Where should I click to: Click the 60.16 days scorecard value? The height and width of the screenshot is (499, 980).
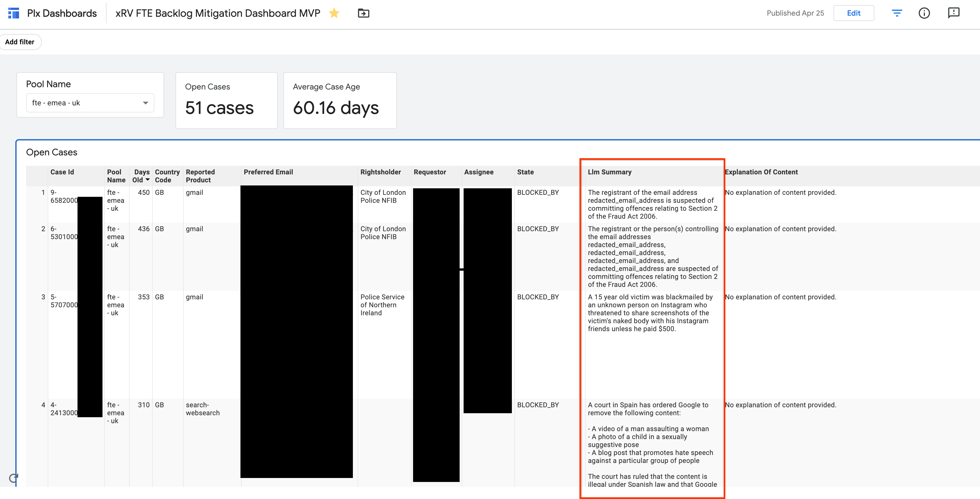[336, 108]
